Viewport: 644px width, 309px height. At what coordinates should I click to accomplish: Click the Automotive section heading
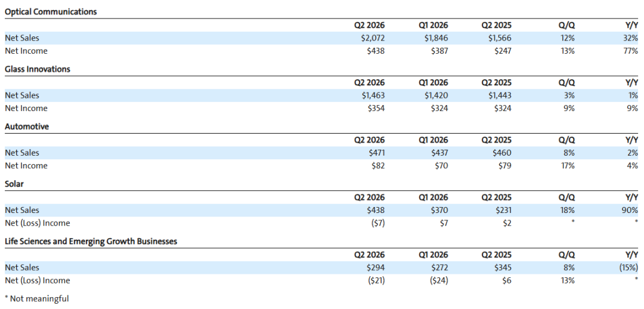[x=27, y=127]
